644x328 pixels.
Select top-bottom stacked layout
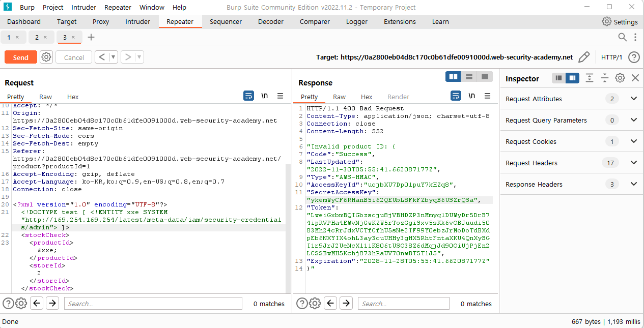click(469, 76)
